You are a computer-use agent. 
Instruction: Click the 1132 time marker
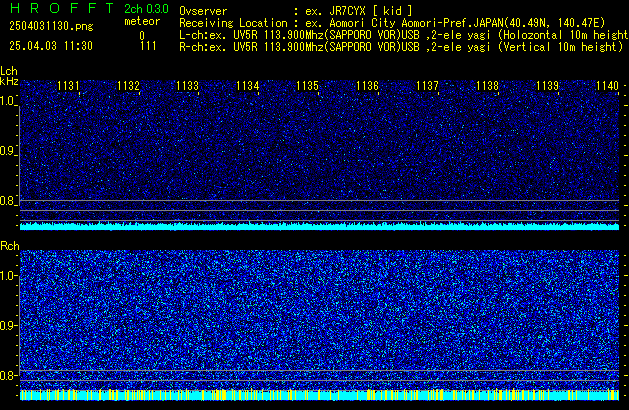(128, 86)
